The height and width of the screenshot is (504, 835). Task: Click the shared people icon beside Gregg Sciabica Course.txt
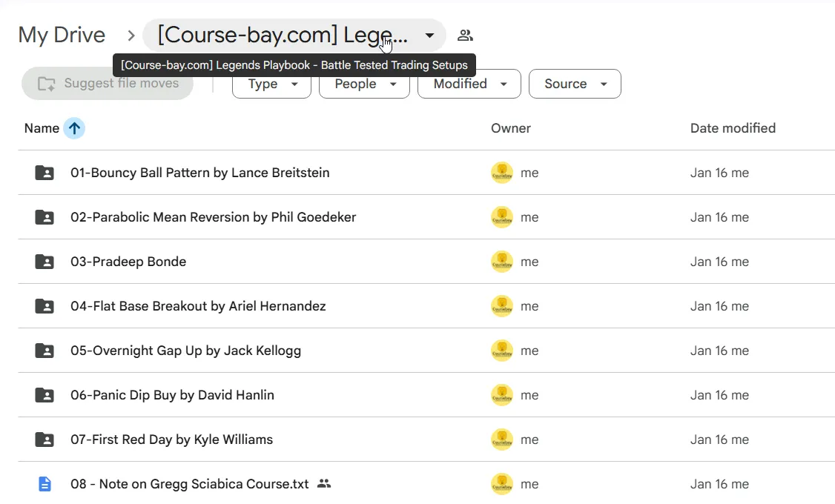[x=324, y=484]
